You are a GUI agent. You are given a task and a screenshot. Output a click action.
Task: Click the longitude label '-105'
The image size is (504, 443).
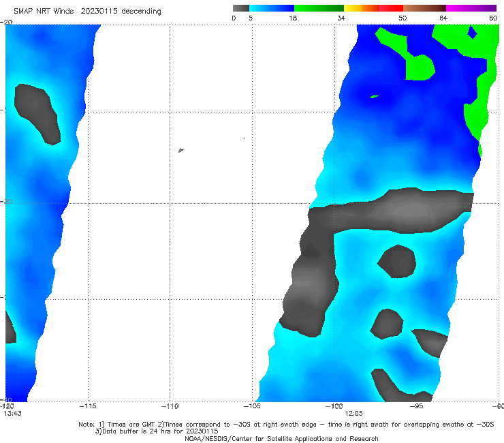tap(252, 406)
